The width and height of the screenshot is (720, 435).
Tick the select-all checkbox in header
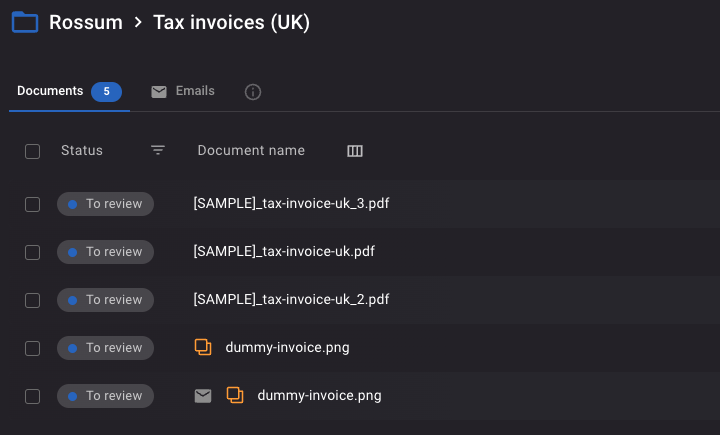point(33,151)
